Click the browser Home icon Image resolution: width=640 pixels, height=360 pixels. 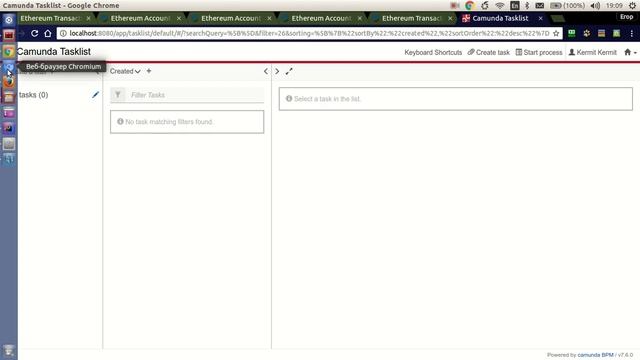point(48,33)
